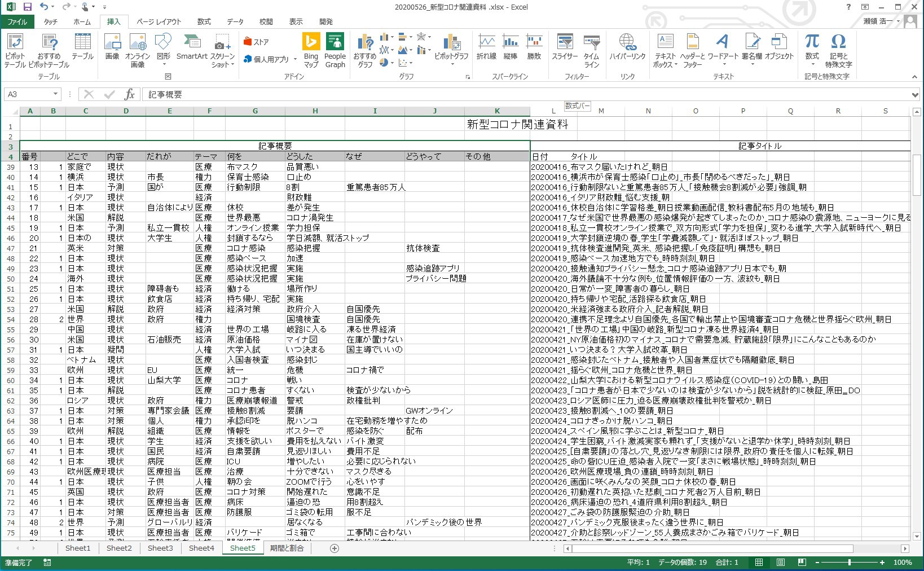Select cell containing 布マスク
This screenshot has width=924, height=571.
[x=255, y=167]
